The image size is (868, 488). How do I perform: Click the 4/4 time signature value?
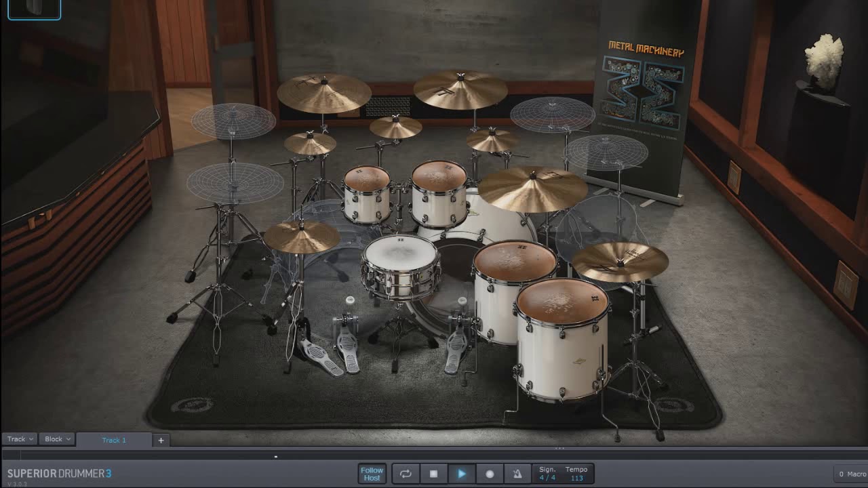[x=547, y=478]
